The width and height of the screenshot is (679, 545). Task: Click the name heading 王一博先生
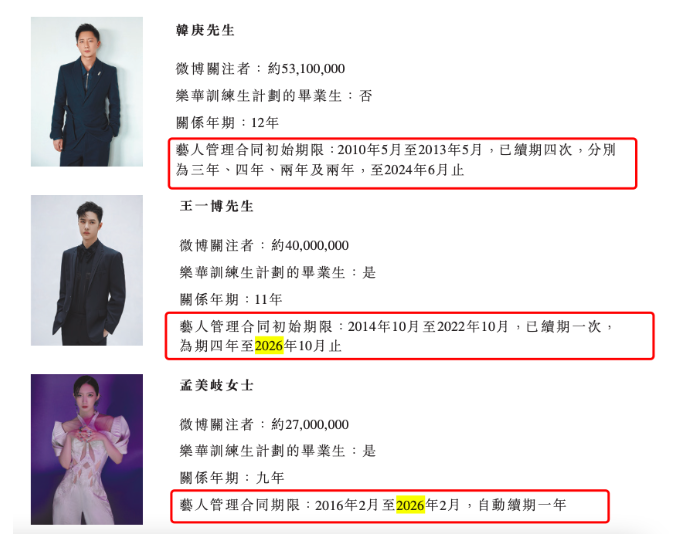216,206
